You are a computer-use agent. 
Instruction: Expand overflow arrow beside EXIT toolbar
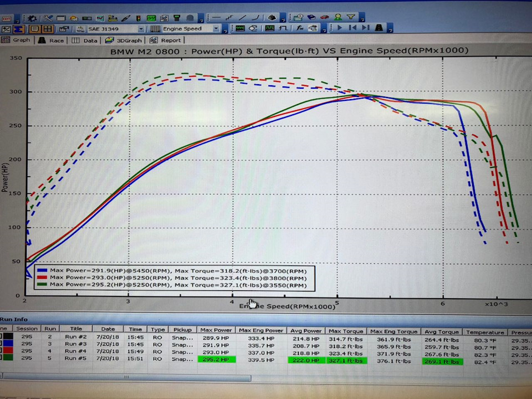[17, 20]
